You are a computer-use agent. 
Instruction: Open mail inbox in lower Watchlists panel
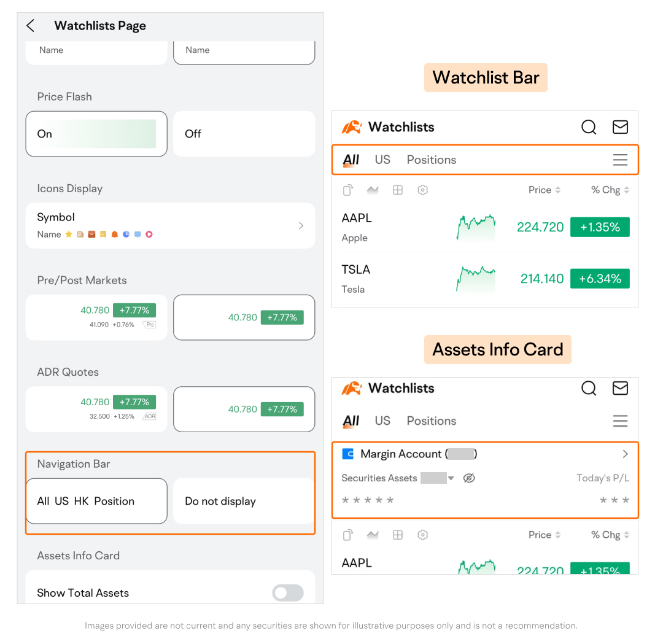[x=620, y=388]
